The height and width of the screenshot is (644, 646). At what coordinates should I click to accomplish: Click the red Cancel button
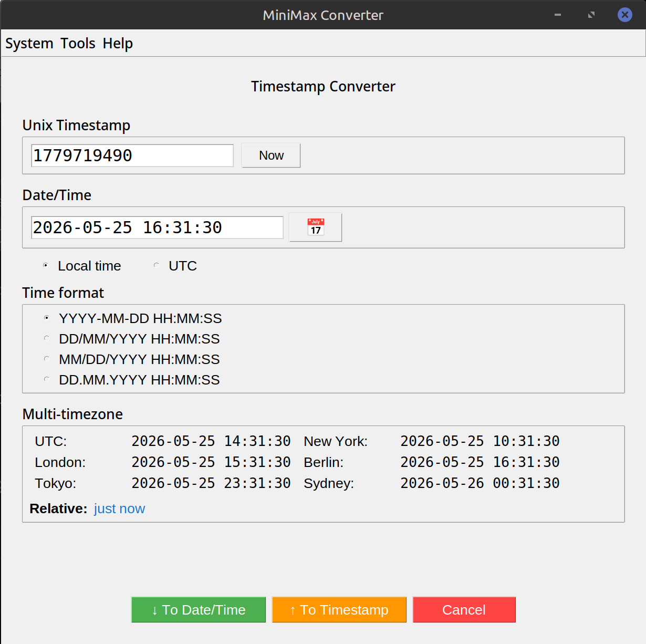click(464, 610)
